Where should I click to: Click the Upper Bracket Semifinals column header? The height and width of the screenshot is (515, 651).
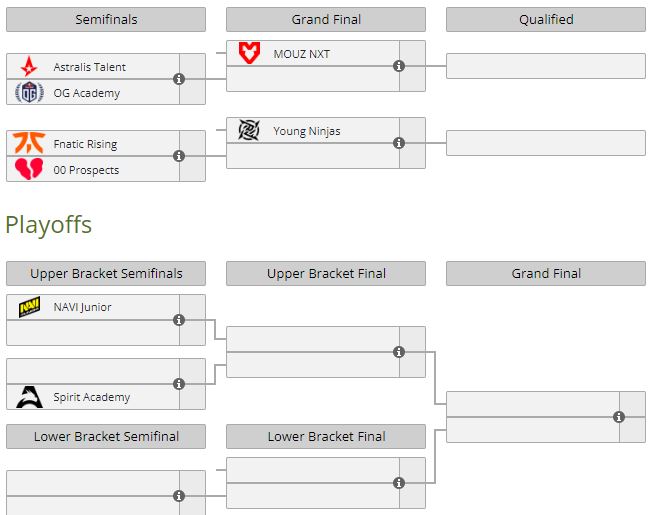[106, 274]
